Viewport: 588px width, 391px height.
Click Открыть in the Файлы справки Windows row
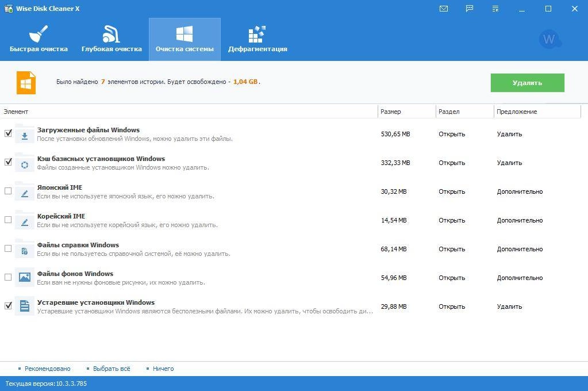click(452, 249)
